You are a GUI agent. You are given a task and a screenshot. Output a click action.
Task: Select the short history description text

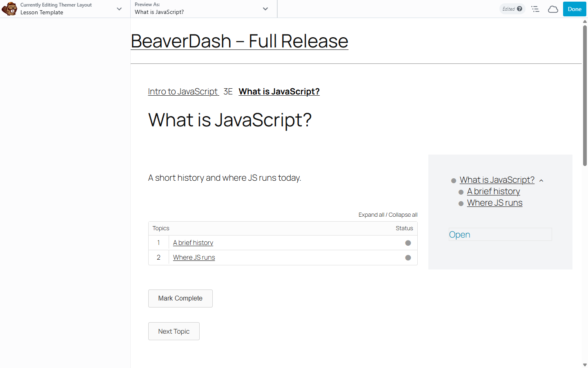point(225,178)
